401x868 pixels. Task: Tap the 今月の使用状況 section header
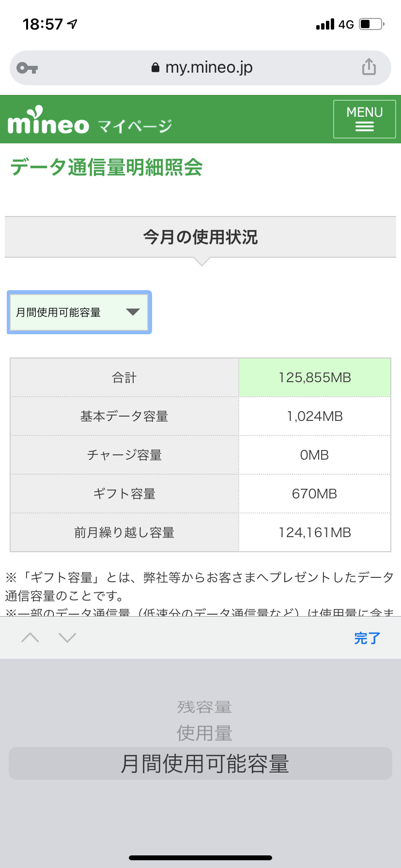pos(200,237)
